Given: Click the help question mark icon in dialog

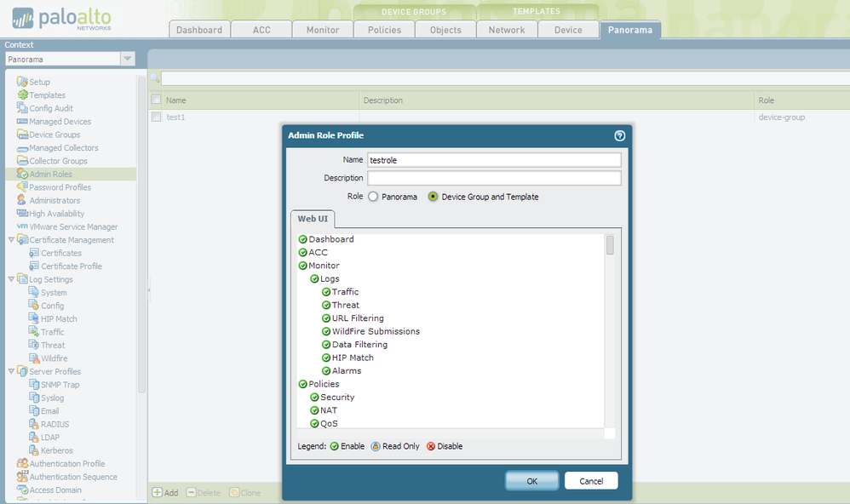Looking at the screenshot, I should (619, 135).
